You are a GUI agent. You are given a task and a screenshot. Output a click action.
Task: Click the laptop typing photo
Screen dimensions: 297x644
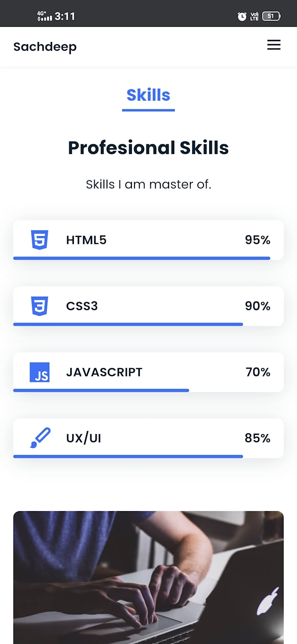click(148, 577)
